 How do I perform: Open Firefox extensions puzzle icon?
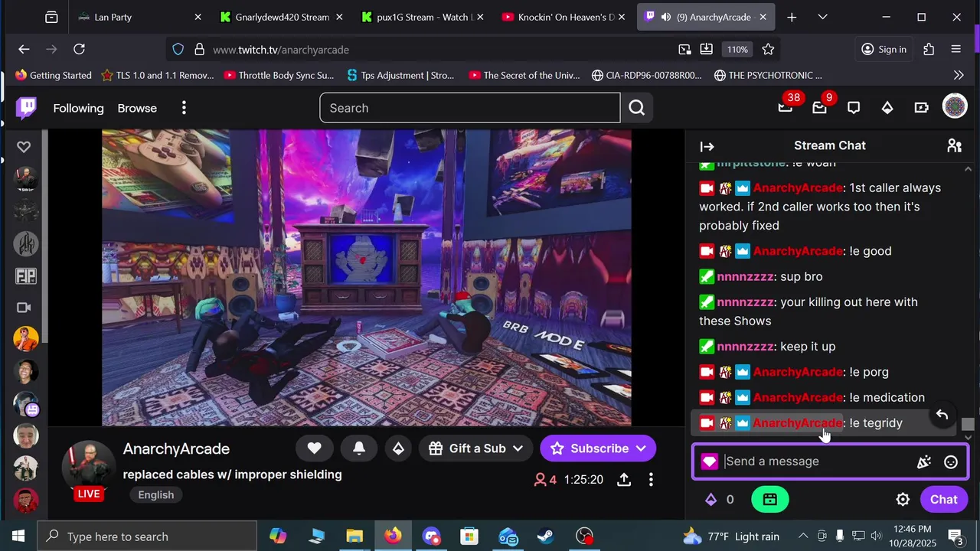pos(929,49)
